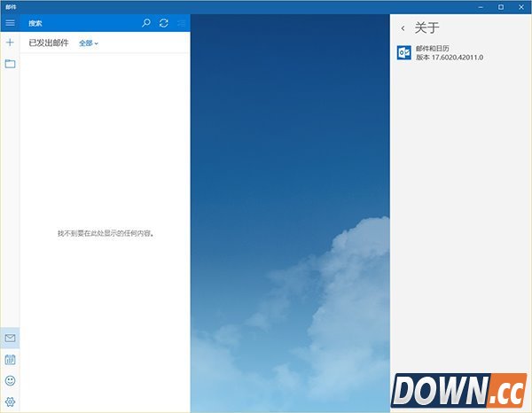Open settings via gear icon

10,401
